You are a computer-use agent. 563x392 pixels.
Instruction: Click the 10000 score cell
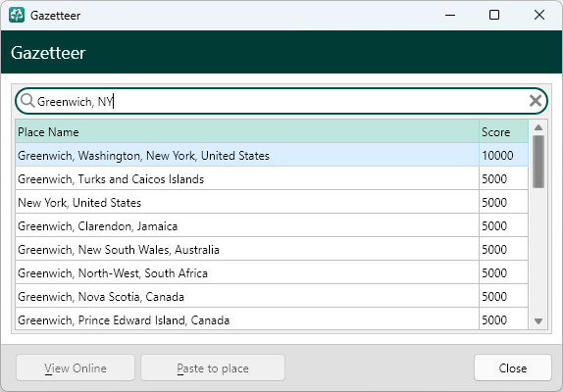pyautogui.click(x=503, y=155)
